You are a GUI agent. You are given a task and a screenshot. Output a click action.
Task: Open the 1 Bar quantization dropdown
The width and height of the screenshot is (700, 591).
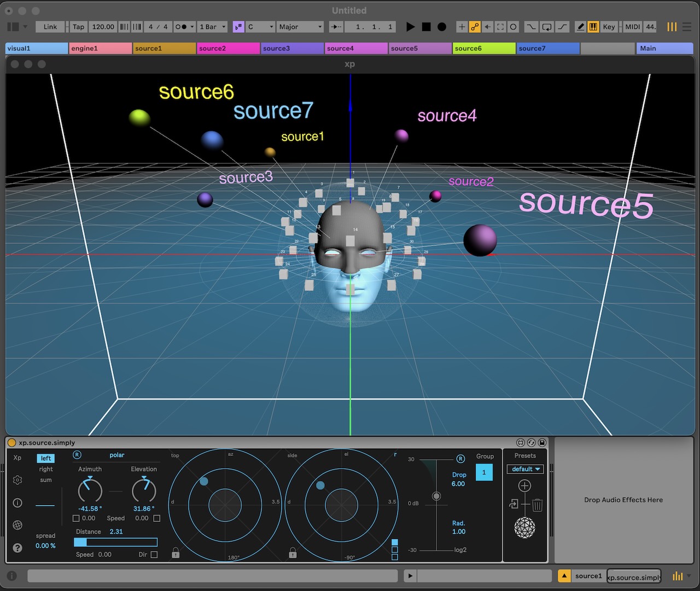tap(212, 27)
